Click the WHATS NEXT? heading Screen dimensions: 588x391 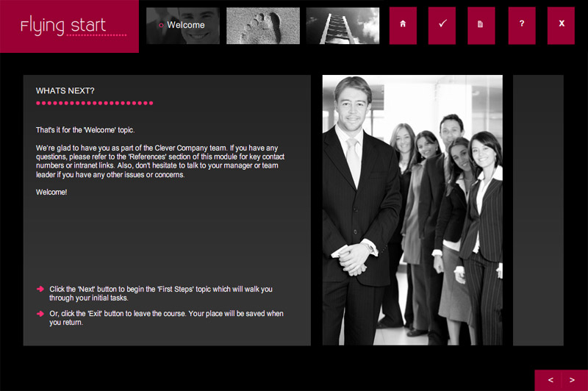[x=65, y=90]
